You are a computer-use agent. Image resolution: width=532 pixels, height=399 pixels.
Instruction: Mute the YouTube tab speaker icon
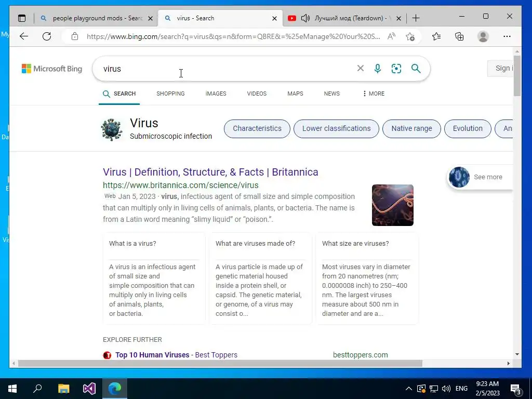pos(305,18)
